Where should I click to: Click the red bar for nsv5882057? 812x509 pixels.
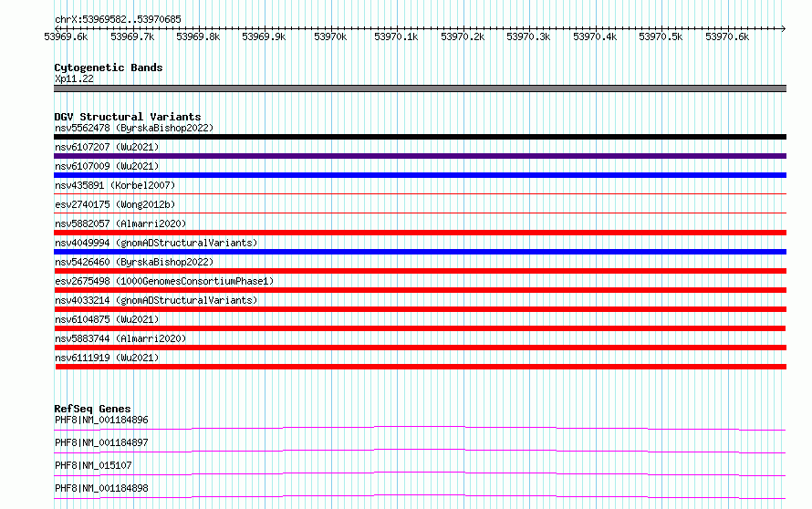(420, 233)
